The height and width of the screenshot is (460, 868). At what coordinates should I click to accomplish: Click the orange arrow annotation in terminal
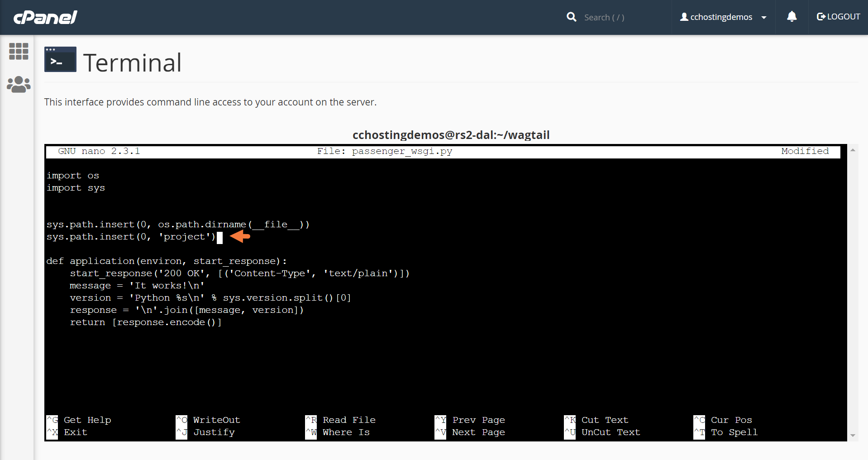240,236
